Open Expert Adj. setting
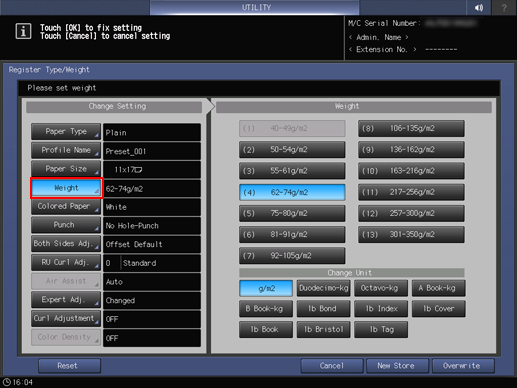This screenshot has width=517, height=388. pyautogui.click(x=66, y=300)
